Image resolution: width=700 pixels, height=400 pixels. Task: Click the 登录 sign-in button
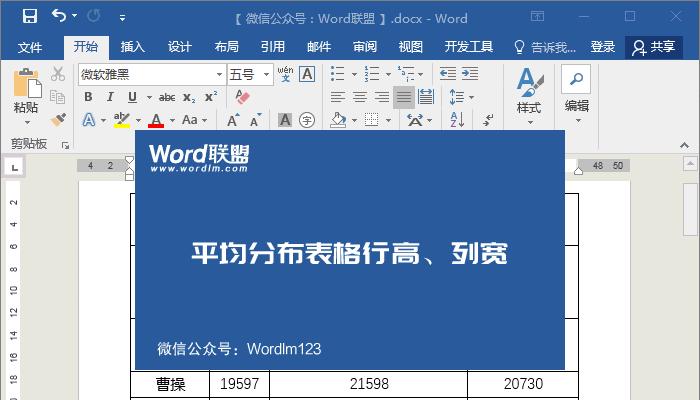click(x=603, y=47)
